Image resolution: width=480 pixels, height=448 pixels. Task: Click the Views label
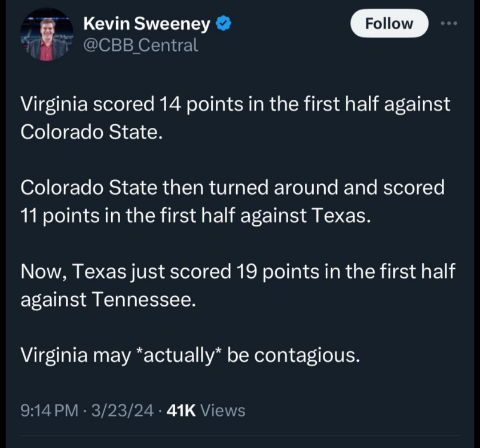[x=222, y=410]
